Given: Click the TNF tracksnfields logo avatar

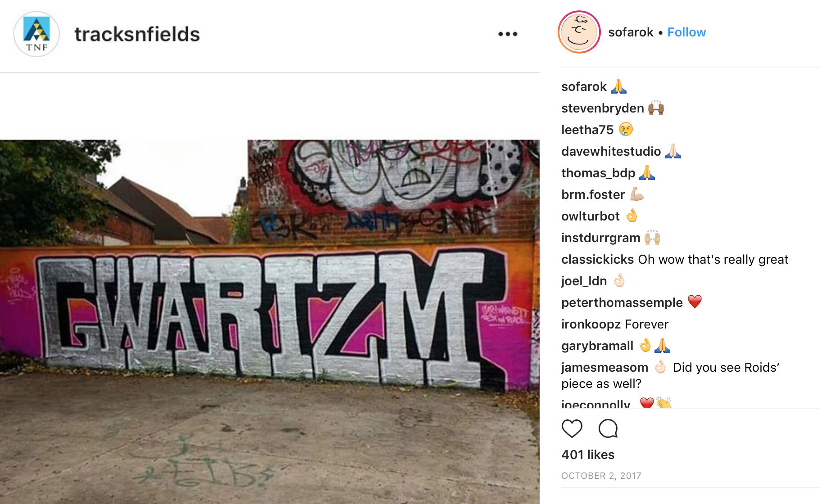Looking at the screenshot, I should 36,34.
